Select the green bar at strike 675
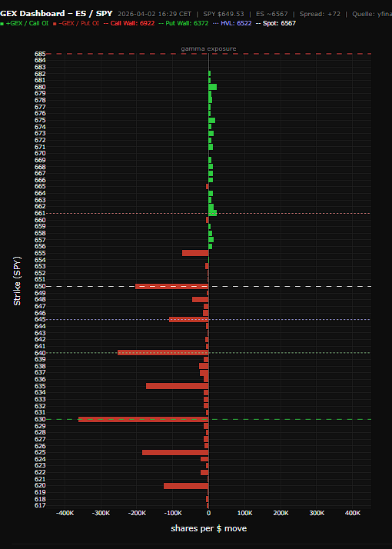 [211, 120]
